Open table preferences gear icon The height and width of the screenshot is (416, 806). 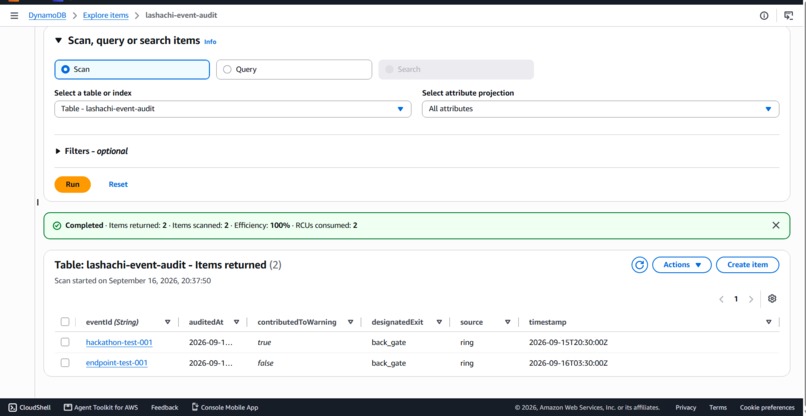coord(772,299)
